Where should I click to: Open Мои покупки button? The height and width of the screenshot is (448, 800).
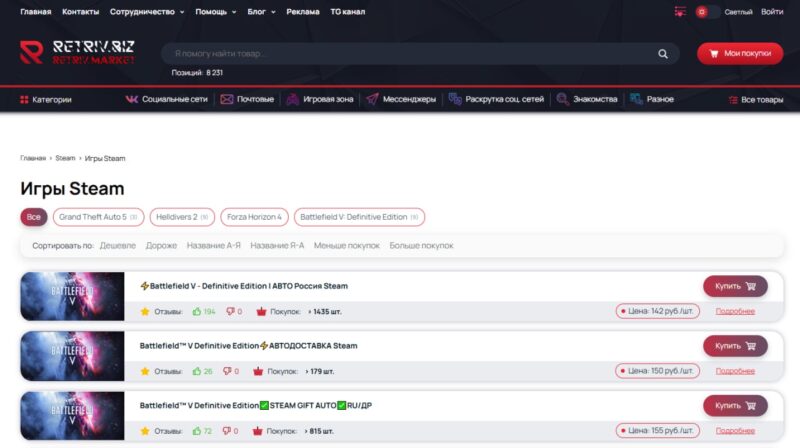740,54
